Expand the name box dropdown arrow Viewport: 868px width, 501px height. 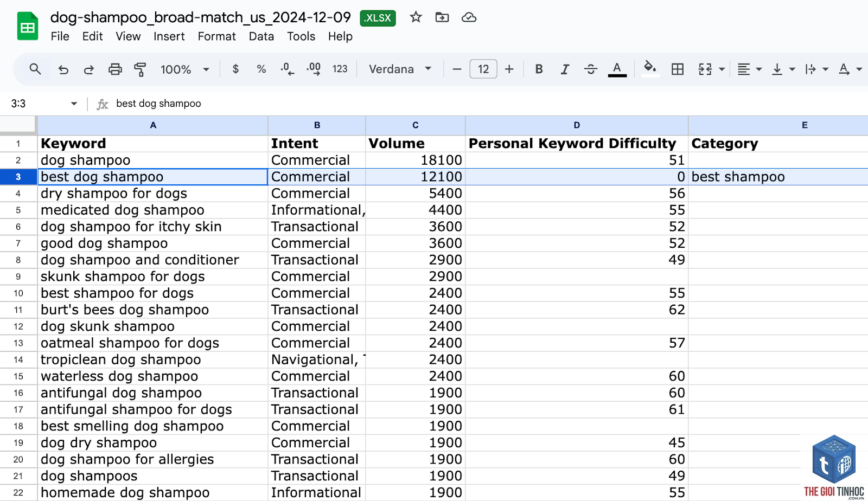74,104
